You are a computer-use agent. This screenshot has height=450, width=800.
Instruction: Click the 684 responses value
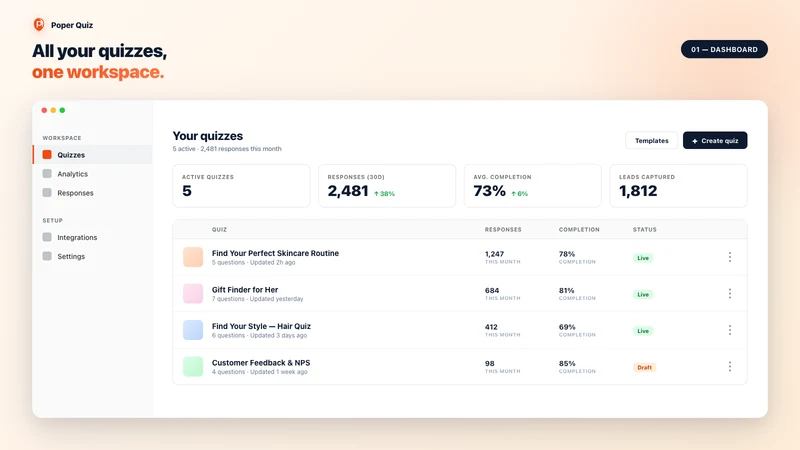492,290
